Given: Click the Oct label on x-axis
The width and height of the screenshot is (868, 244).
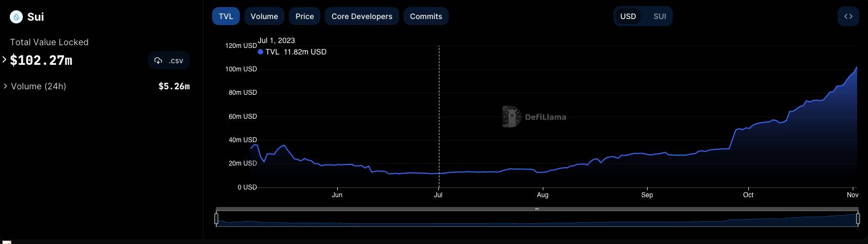Looking at the screenshot, I should (748, 195).
